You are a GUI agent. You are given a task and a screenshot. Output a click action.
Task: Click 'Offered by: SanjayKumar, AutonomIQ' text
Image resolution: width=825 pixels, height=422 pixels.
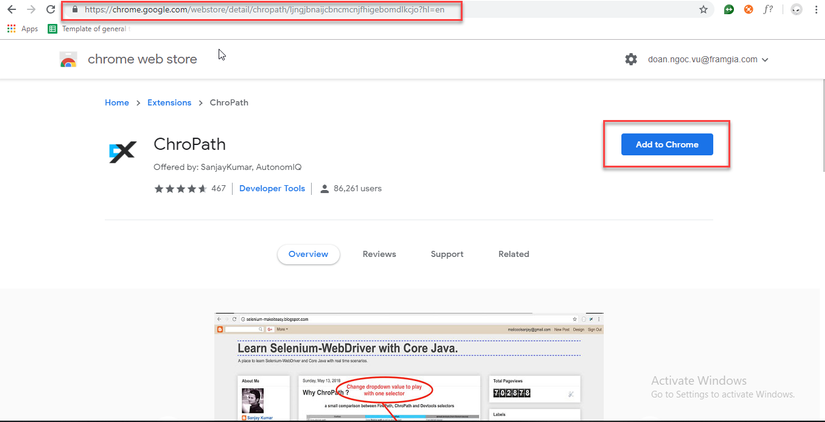[x=228, y=167]
